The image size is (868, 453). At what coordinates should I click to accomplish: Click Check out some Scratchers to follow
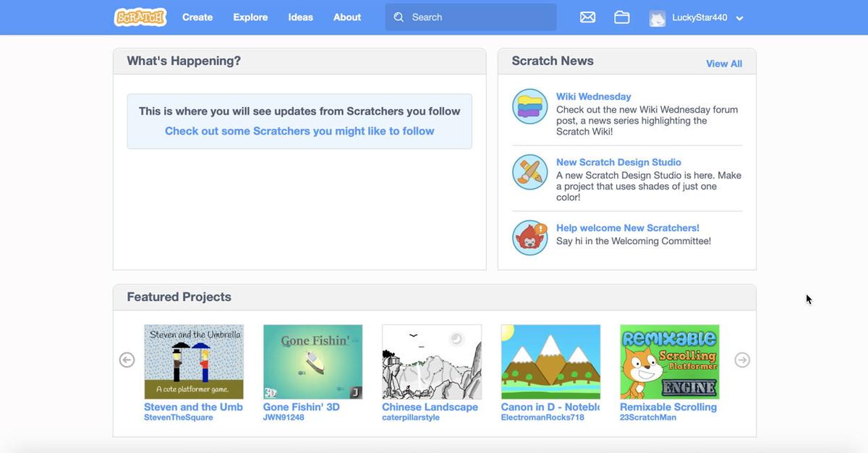click(299, 131)
